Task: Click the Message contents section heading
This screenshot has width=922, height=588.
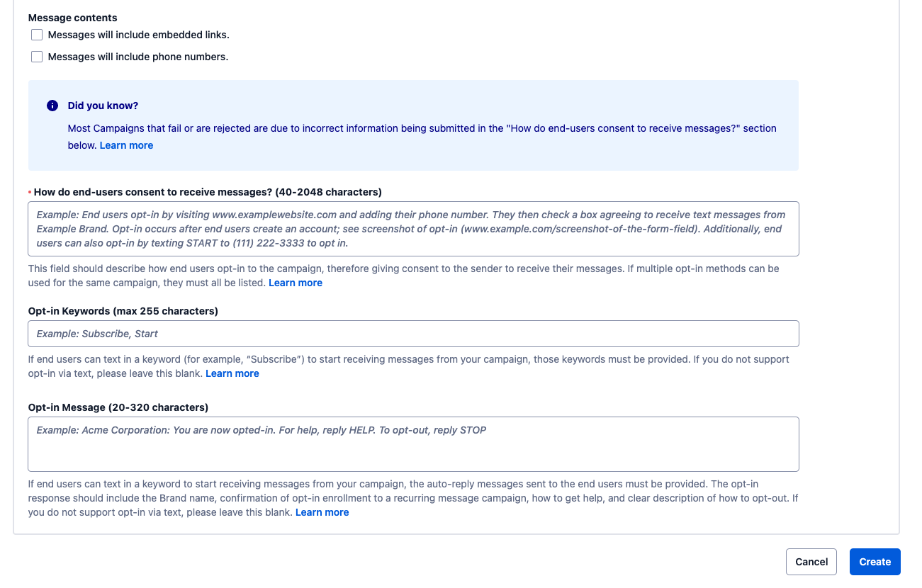Action: [x=72, y=18]
